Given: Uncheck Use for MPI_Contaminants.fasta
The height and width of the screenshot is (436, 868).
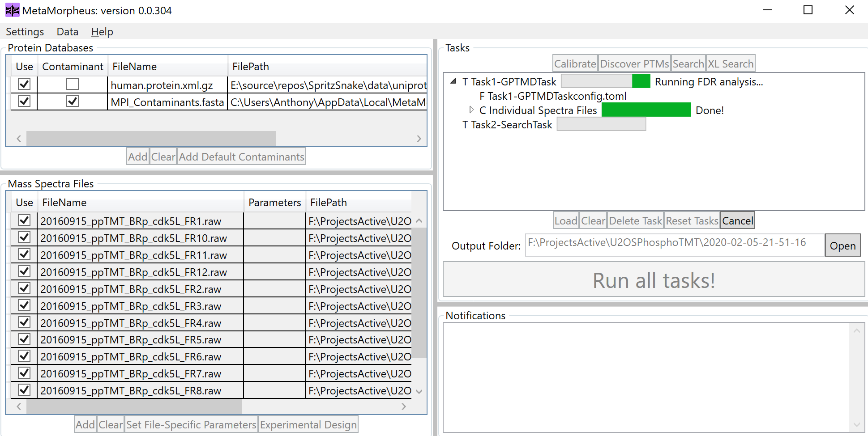Looking at the screenshot, I should pyautogui.click(x=24, y=101).
